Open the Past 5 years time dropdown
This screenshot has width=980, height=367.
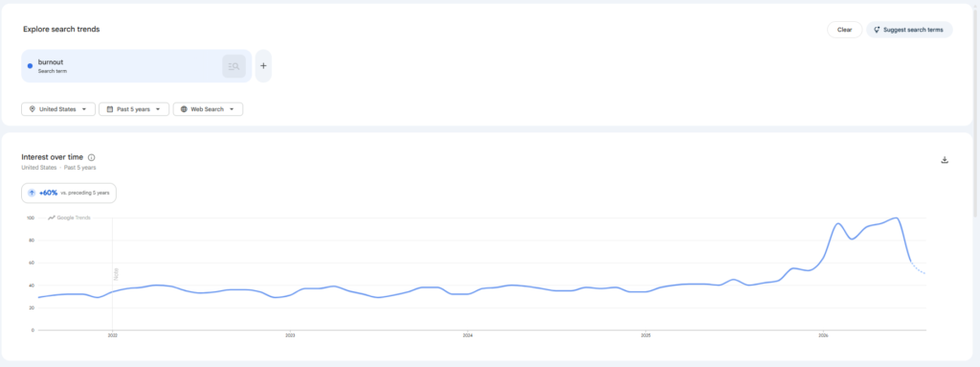click(134, 109)
